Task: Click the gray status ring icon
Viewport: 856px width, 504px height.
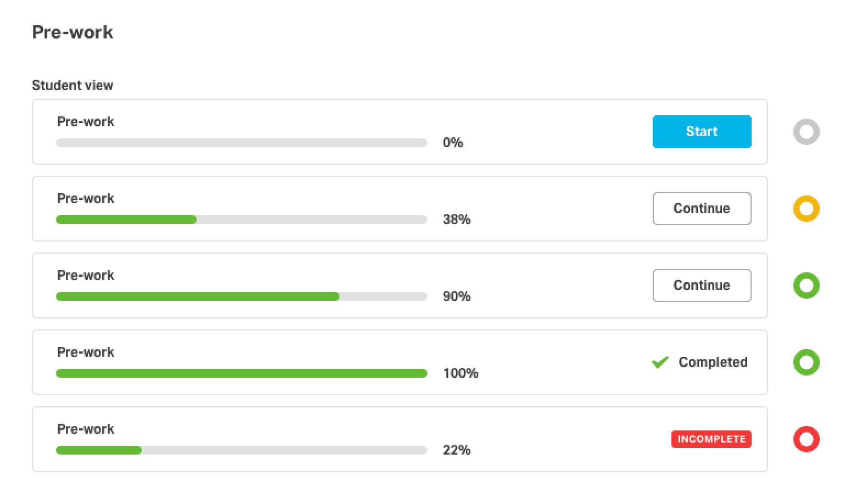Action: click(806, 132)
